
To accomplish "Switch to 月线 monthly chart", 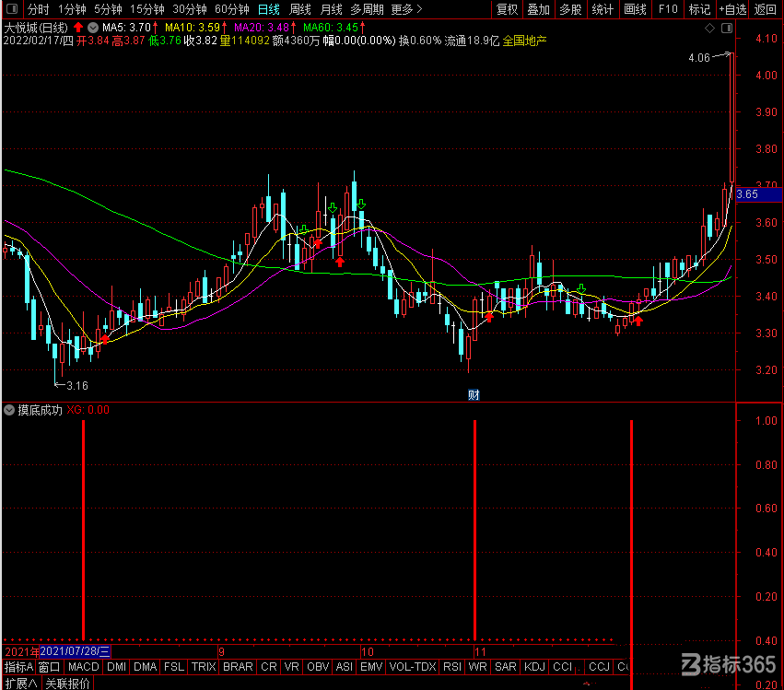I will click(x=331, y=9).
